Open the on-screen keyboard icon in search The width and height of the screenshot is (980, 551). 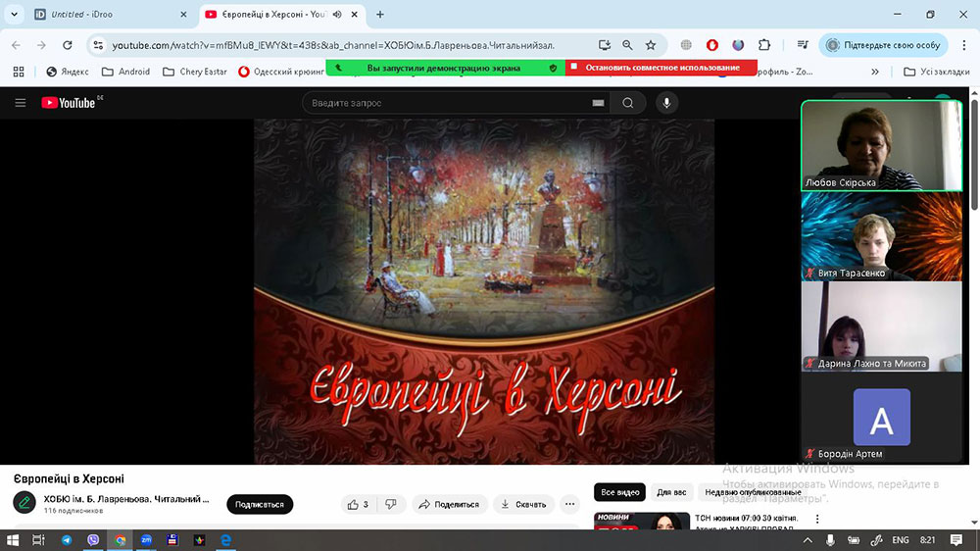coord(598,103)
